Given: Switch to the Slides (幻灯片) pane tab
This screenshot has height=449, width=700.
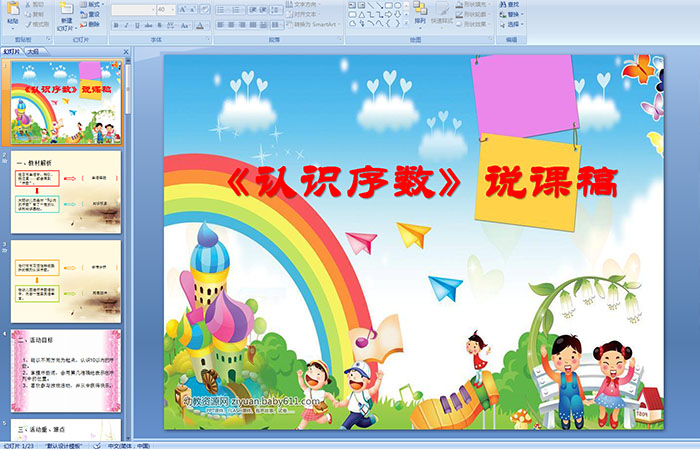Looking at the screenshot, I should 12,50.
